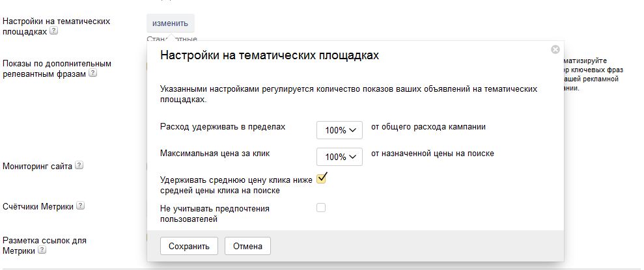Click the 'Мониторинг сайта' label text

(37, 166)
